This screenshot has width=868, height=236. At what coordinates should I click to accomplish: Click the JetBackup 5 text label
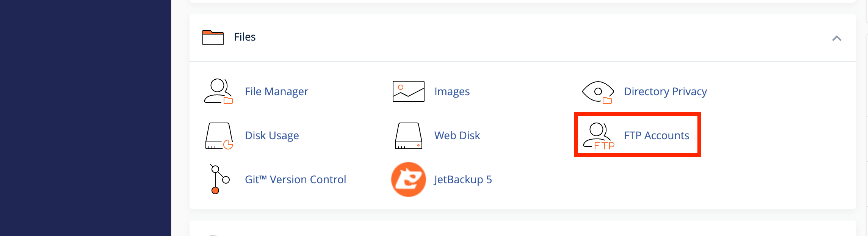463,179
